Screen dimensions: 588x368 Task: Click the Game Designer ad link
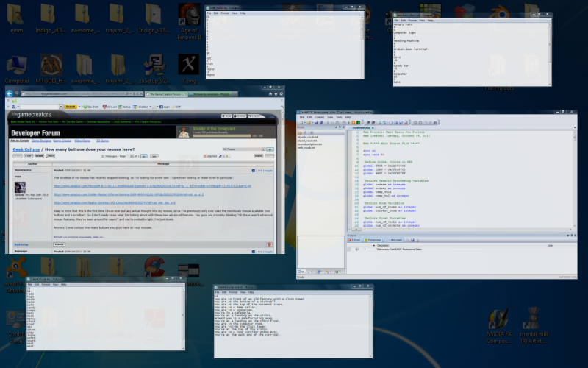click(41, 141)
